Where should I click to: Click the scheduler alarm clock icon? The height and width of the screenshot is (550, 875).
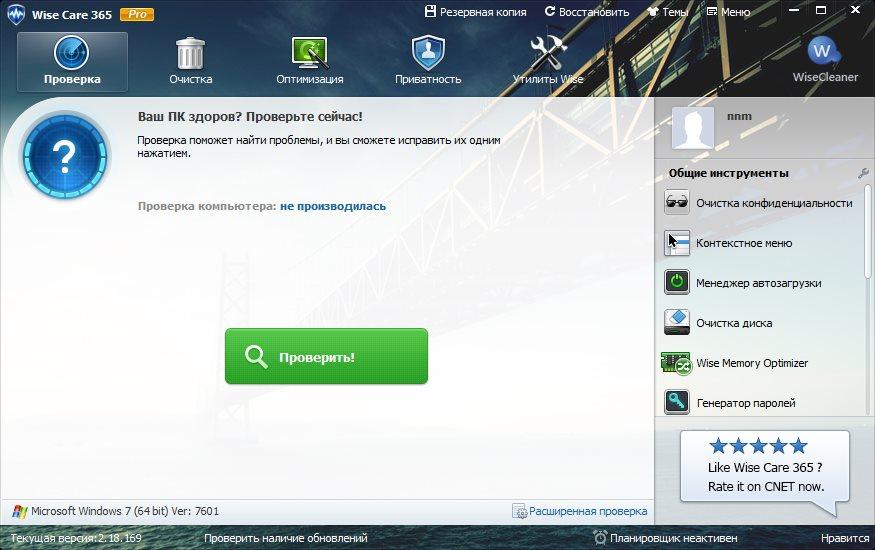pyautogui.click(x=600, y=538)
